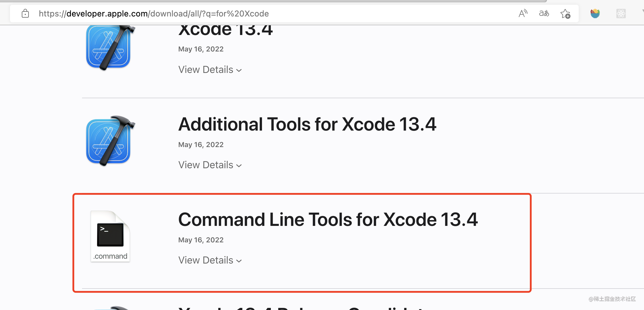Click Command Line Tools for Xcode 13.4 title
Viewport: 644px width, 310px height.
click(x=328, y=219)
